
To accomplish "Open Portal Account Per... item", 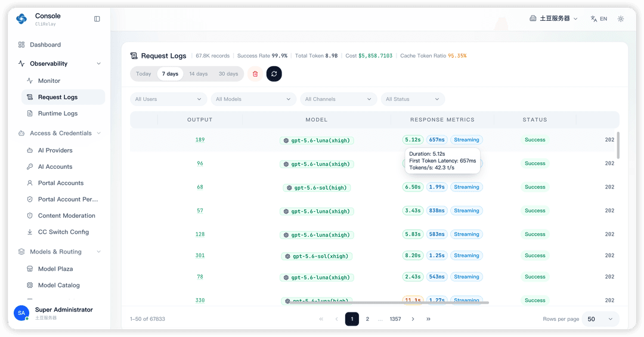I will (68, 199).
